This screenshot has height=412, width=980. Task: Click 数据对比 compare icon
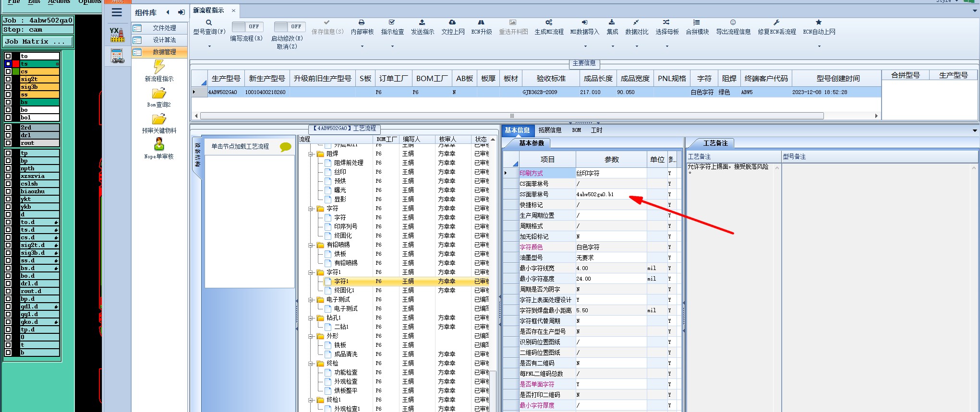[636, 23]
